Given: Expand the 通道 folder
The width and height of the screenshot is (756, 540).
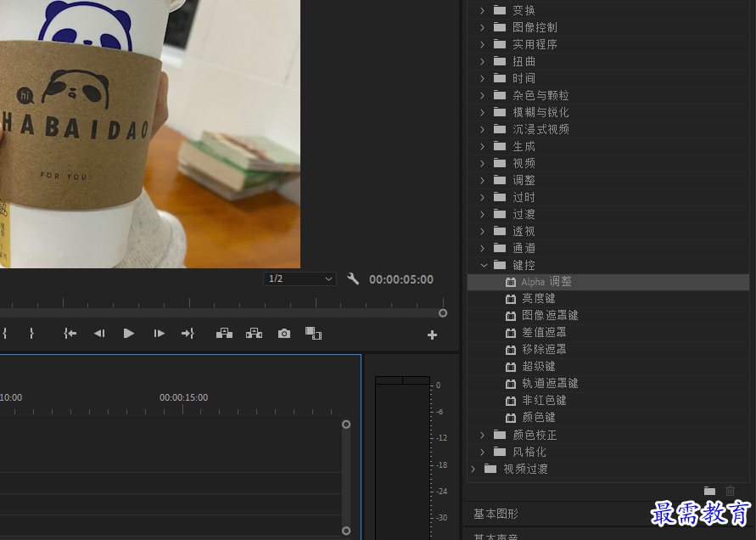Looking at the screenshot, I should point(482,248).
